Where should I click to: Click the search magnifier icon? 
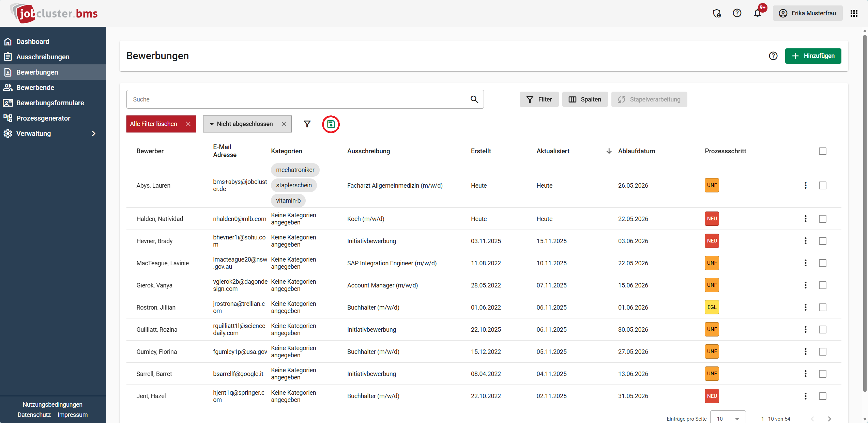474,99
